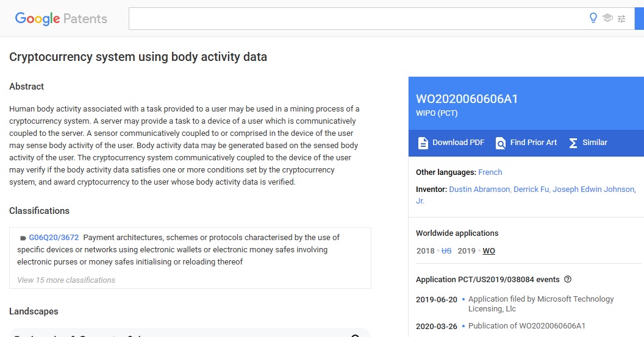Click the WIPO (PCT) label

[x=437, y=113]
